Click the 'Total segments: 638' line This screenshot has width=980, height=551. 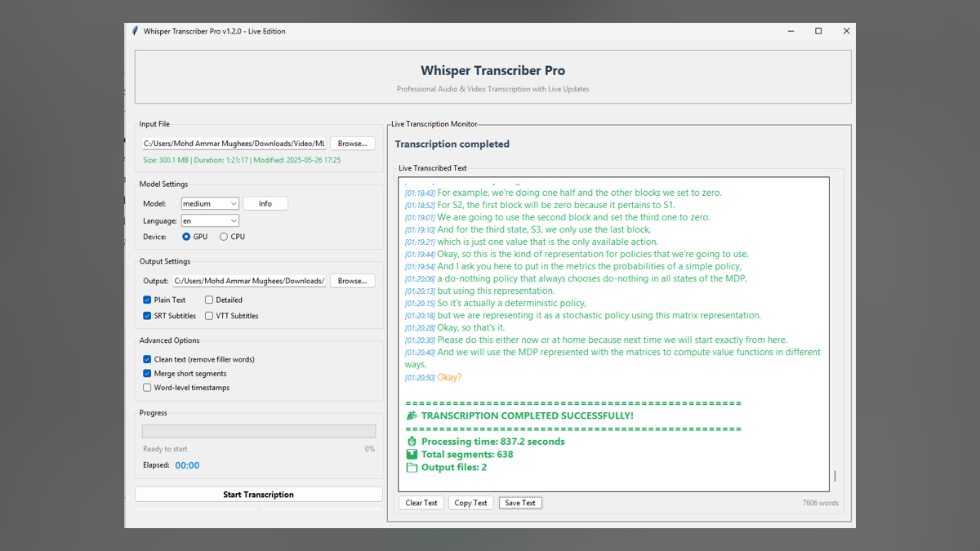click(467, 455)
